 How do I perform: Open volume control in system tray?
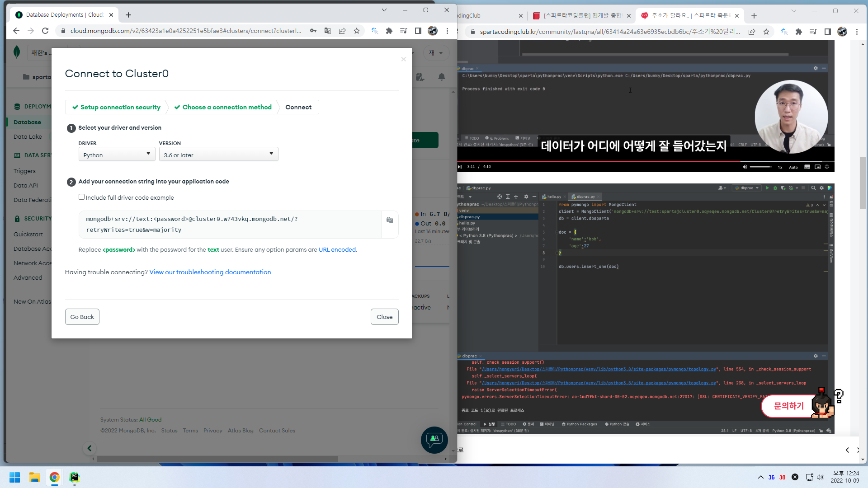tap(820, 477)
